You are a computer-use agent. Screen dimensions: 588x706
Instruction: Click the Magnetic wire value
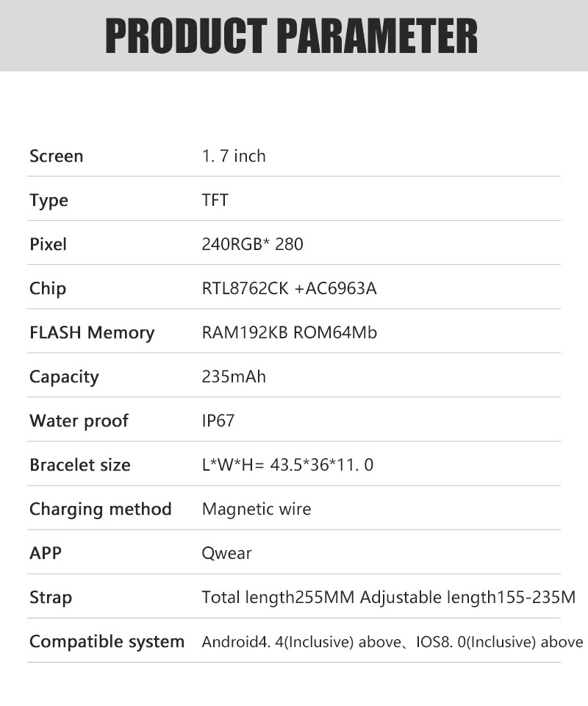coord(257,509)
